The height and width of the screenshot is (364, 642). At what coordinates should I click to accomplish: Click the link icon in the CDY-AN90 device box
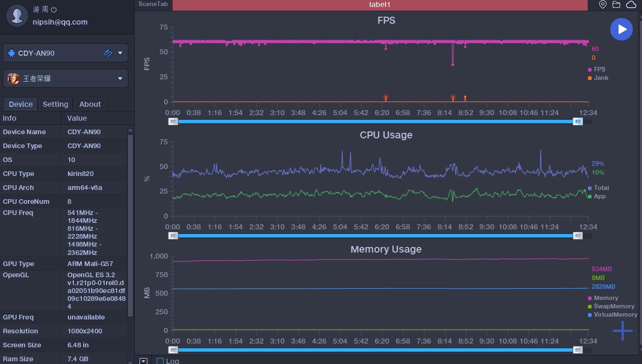(108, 53)
